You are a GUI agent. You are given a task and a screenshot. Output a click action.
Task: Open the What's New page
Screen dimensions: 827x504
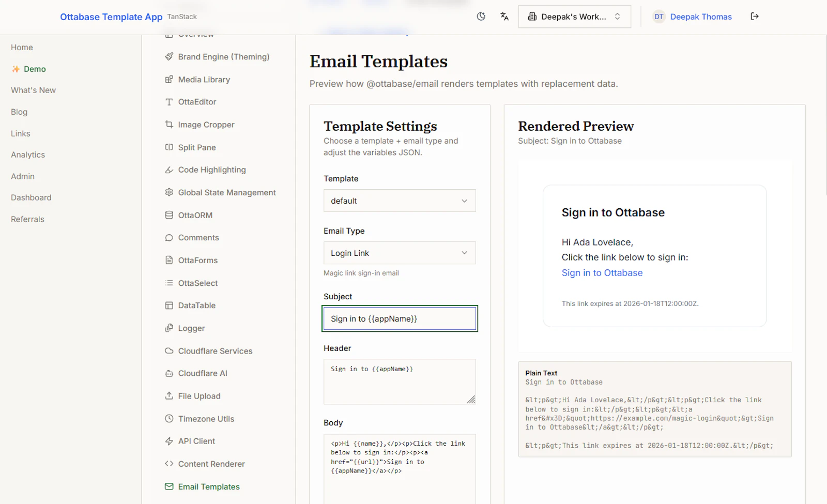tap(33, 90)
